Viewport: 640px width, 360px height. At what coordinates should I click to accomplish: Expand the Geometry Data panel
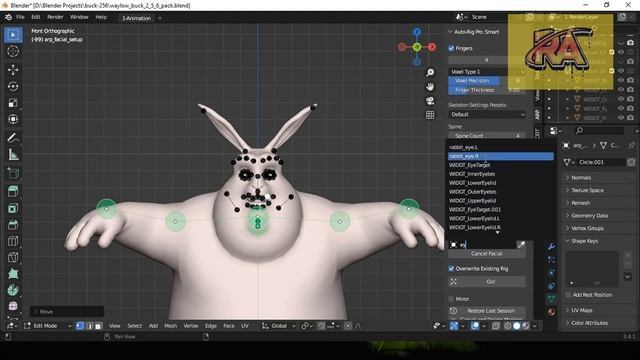[589, 216]
